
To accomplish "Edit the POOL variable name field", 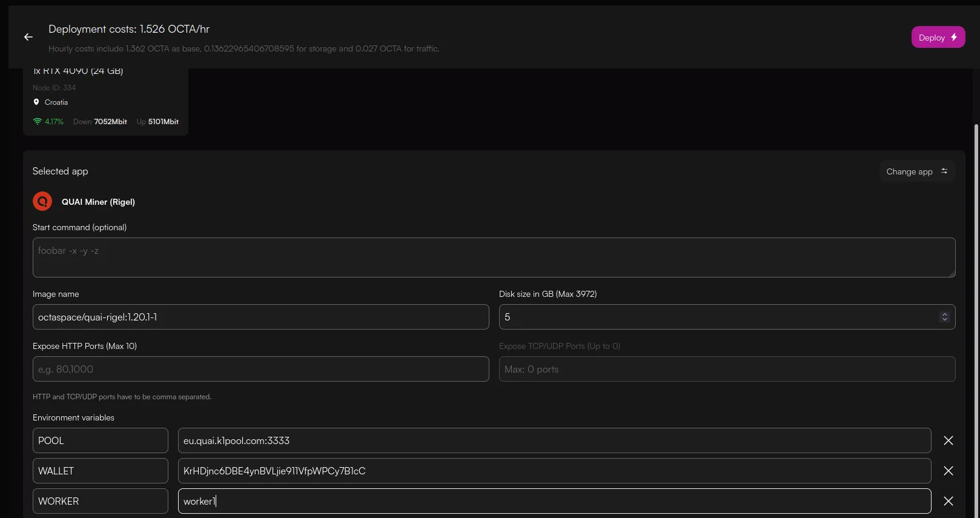I will pos(101,440).
